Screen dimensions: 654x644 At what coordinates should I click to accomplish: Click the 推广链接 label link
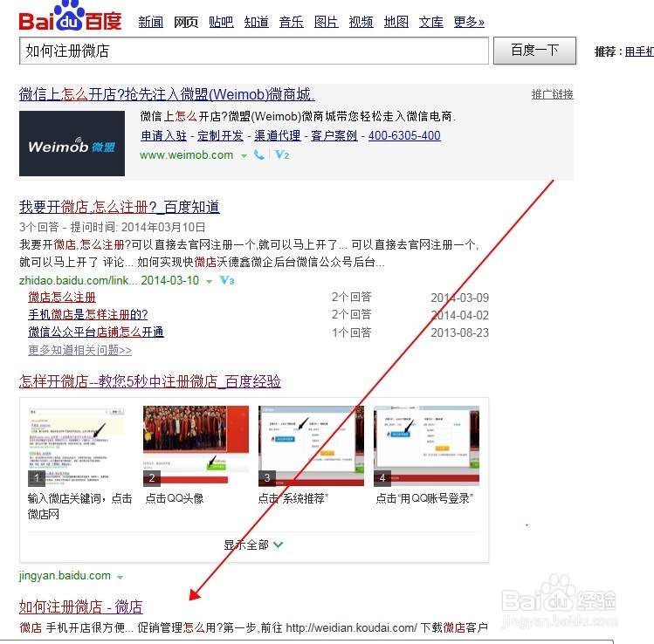(552, 94)
